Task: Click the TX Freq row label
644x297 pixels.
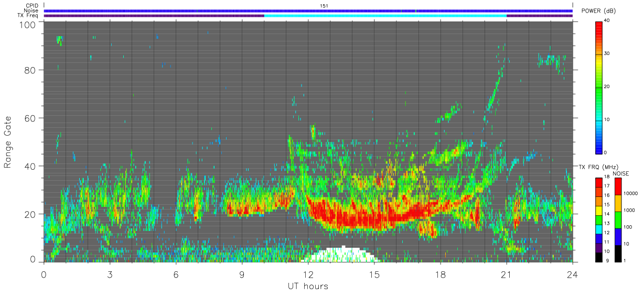Action: click(28, 16)
